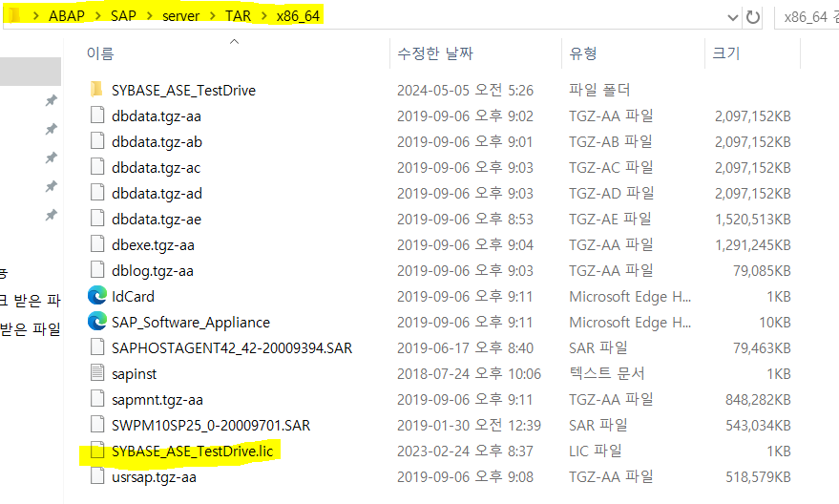The image size is (839, 504).
Task: Select the SYBASE_ASE_TestDrive.lic file name
Action: pos(193,451)
